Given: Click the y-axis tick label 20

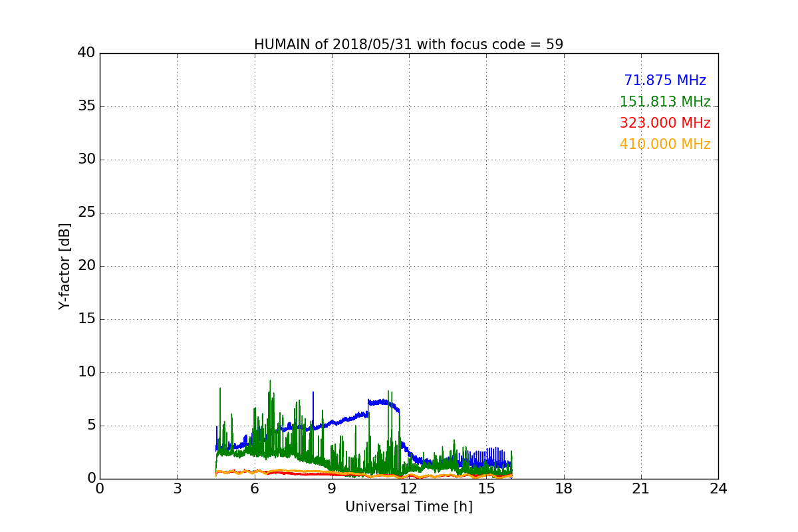Looking at the screenshot, I should coord(86,266).
